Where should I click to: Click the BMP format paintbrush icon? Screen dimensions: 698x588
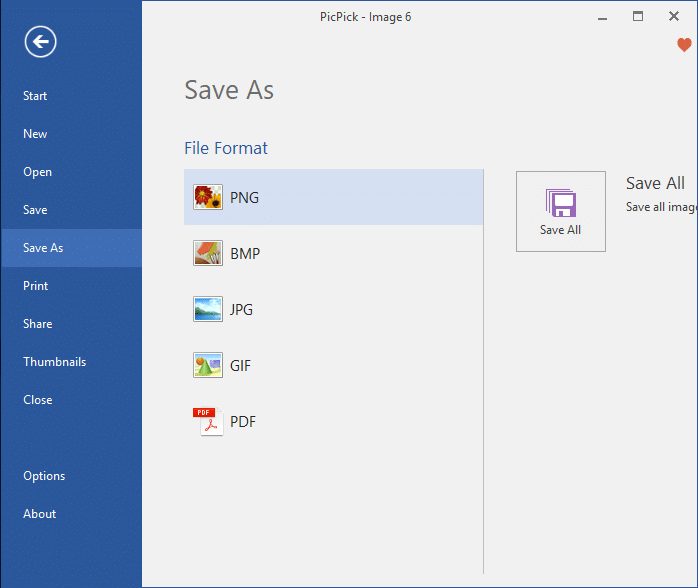coord(208,253)
